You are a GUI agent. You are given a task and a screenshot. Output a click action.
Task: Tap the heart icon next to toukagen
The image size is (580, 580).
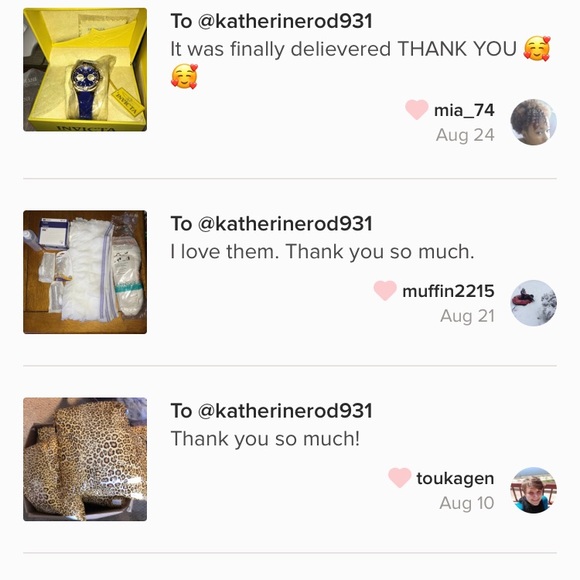click(x=399, y=478)
